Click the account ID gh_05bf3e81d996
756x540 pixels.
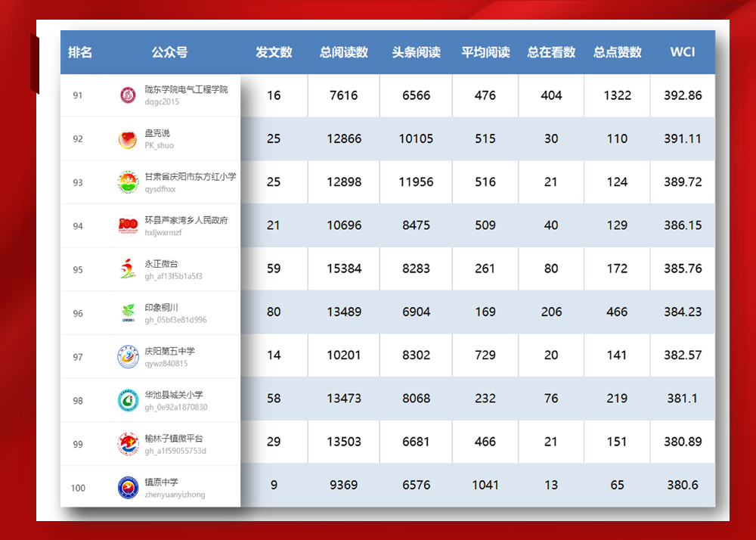point(175,320)
